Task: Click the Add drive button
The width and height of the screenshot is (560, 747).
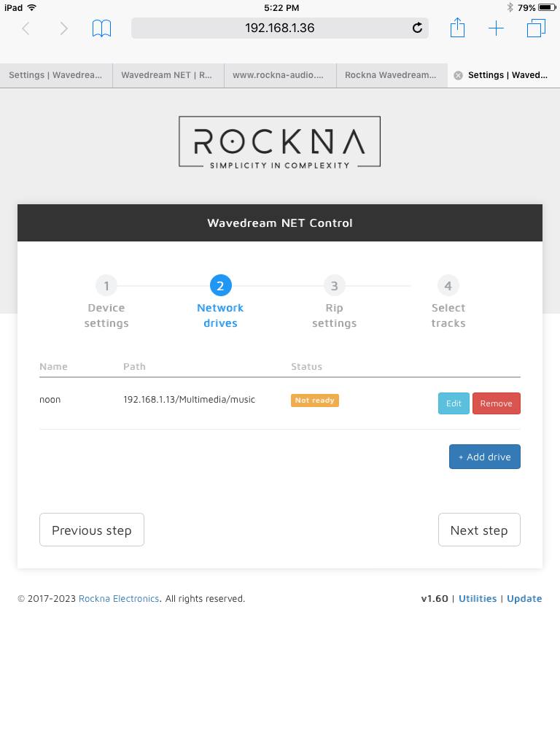Action: [x=485, y=457]
